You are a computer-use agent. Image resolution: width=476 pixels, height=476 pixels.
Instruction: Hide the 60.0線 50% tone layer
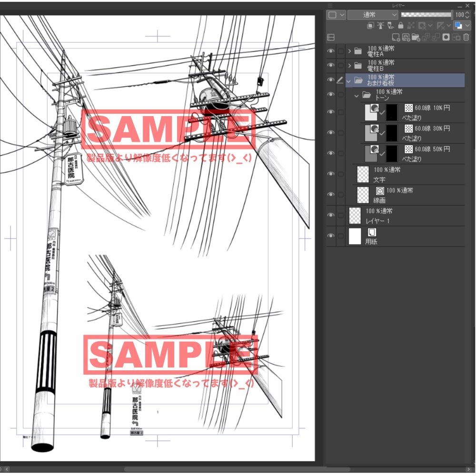(x=331, y=153)
